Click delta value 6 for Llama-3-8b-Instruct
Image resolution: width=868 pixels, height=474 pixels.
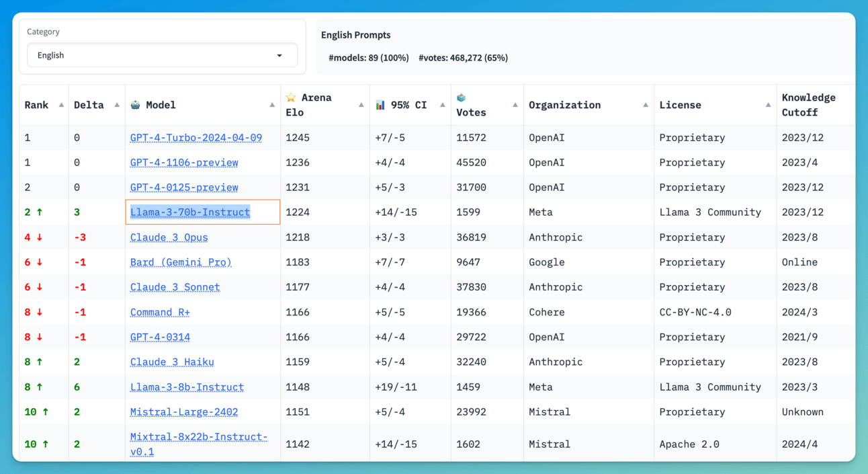point(77,387)
